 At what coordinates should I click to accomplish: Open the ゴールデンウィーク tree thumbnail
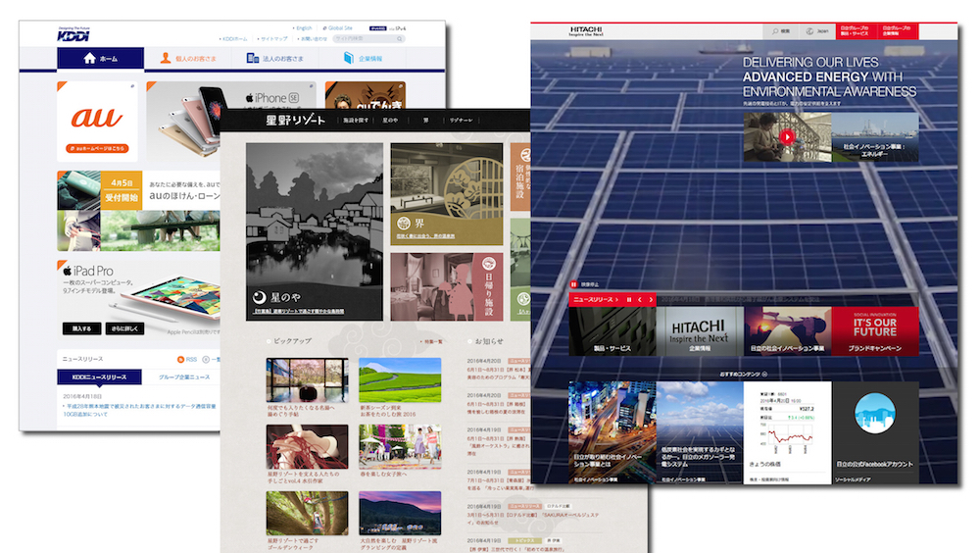pyautogui.click(x=307, y=513)
